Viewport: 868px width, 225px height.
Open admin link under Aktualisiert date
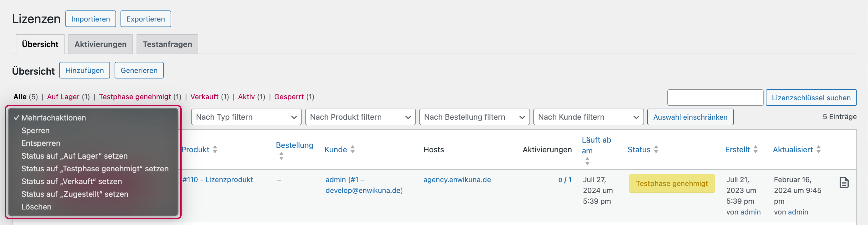point(798,212)
